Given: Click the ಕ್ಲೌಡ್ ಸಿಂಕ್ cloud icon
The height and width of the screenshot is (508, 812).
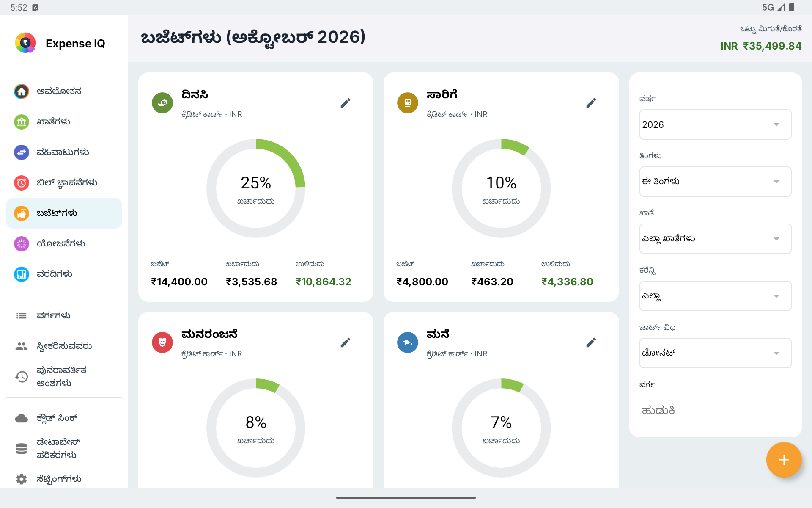Looking at the screenshot, I should point(22,418).
